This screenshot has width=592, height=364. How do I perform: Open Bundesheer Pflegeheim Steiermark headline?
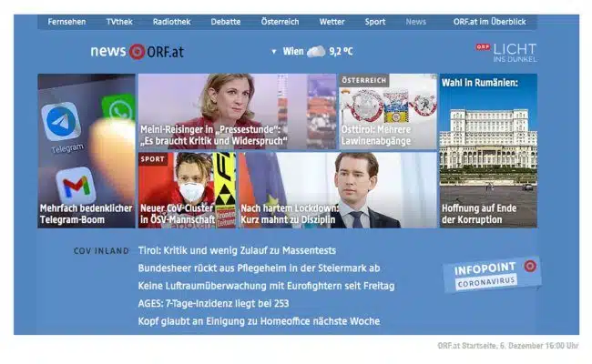pyautogui.click(x=259, y=268)
